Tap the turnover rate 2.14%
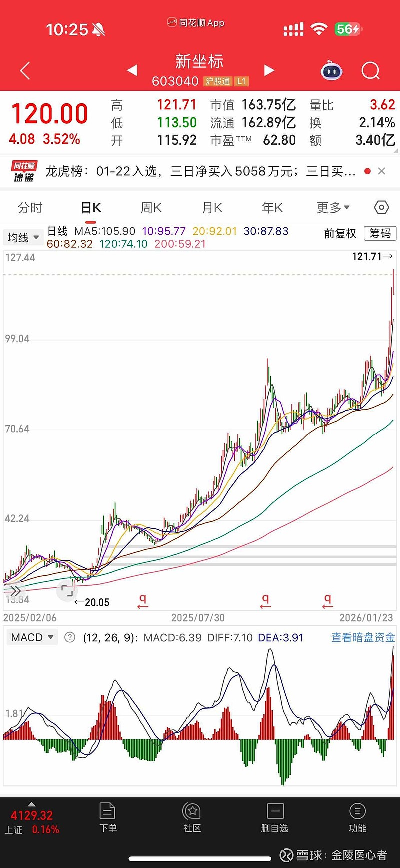 click(377, 122)
